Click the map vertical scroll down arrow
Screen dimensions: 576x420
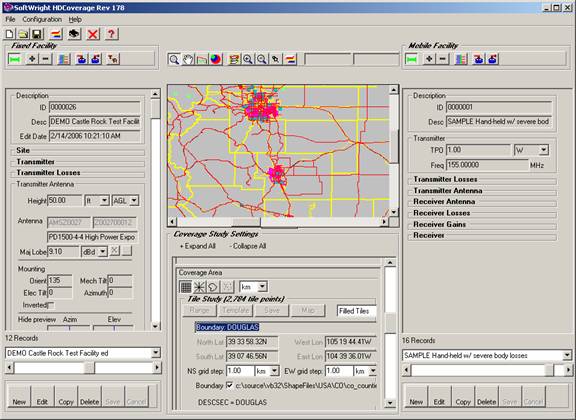tap(394, 212)
